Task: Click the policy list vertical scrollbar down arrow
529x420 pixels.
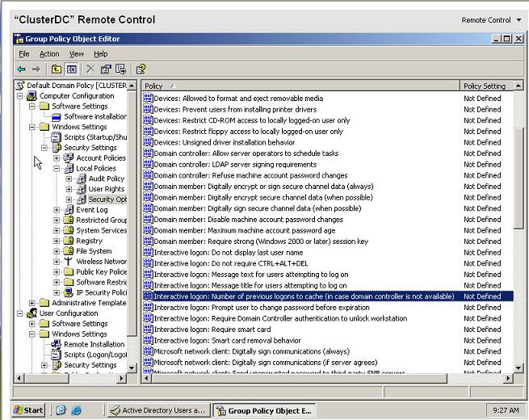Action: pyautogui.click(x=519, y=367)
